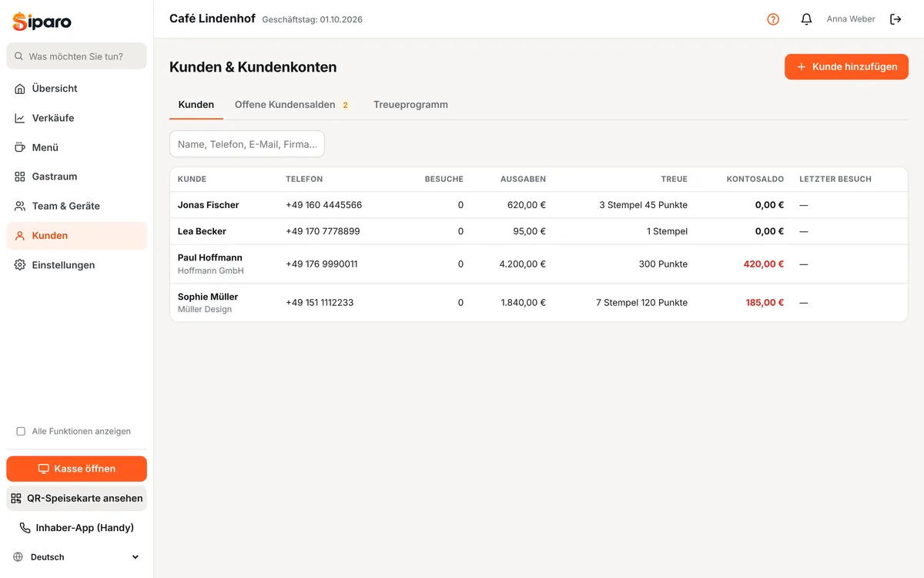Open the Treueprogramm tab

point(410,105)
